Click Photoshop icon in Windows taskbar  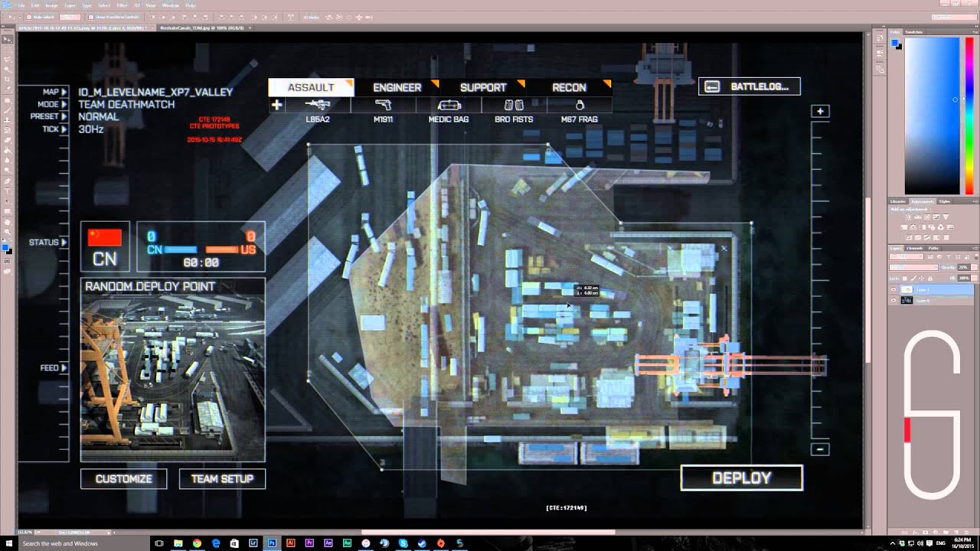pos(272,543)
